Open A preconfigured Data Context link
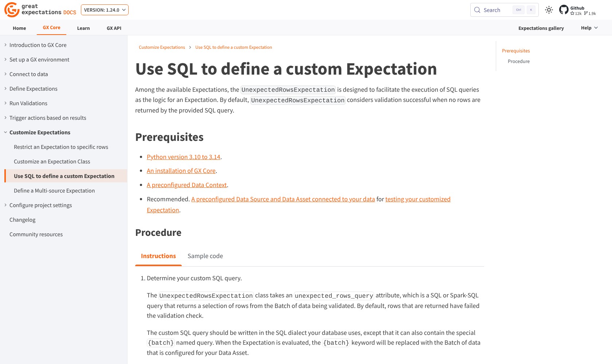 [187, 185]
